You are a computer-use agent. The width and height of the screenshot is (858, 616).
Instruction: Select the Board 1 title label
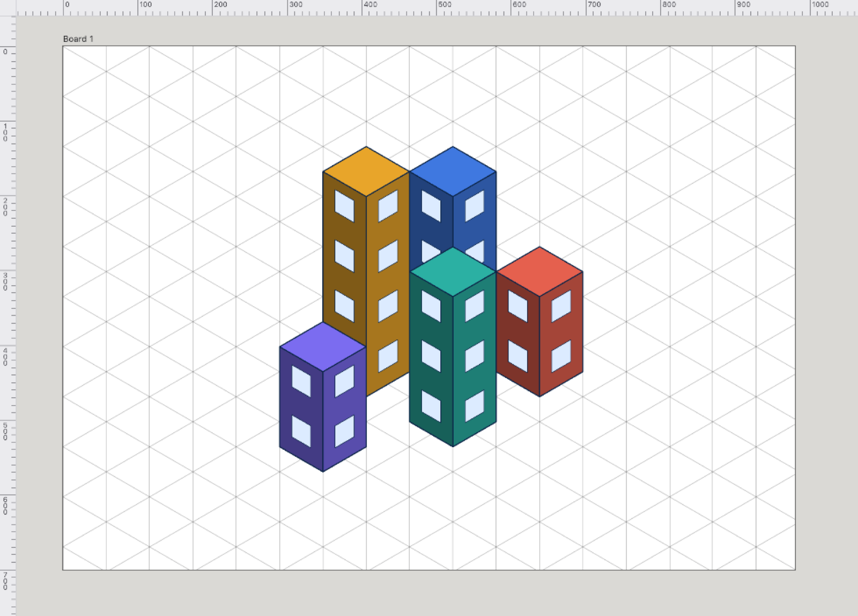78,39
